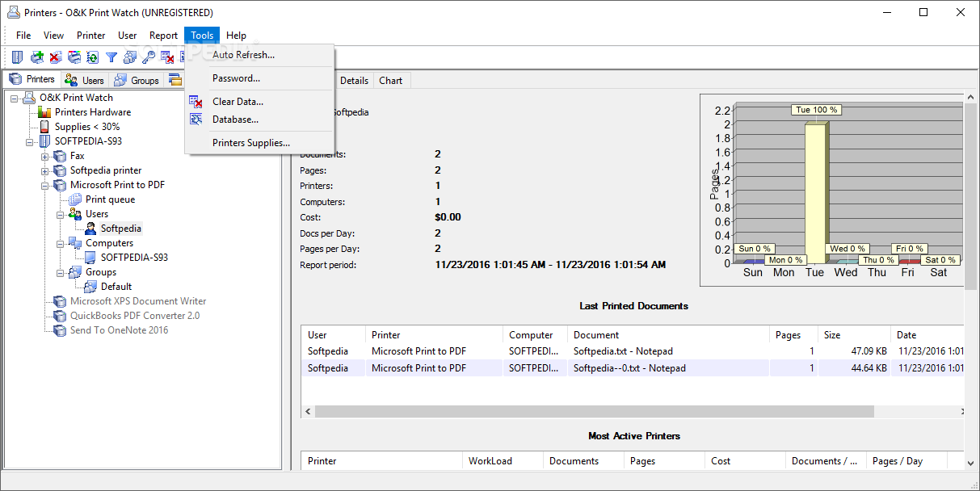Select the Softpedia.txt - Notepad document row
The image size is (980, 491).
tap(633, 351)
